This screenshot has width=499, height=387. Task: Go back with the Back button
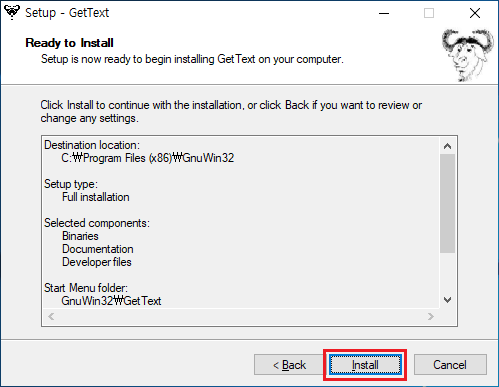(289, 365)
